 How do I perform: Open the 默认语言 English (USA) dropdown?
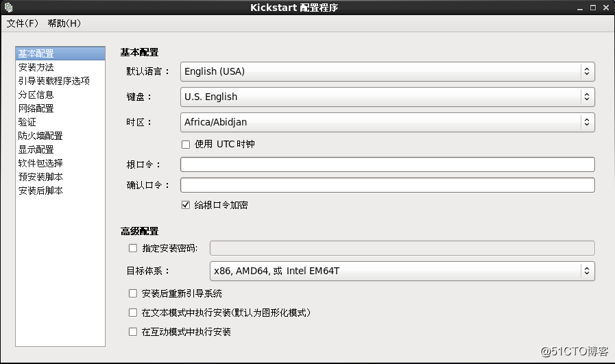[387, 71]
